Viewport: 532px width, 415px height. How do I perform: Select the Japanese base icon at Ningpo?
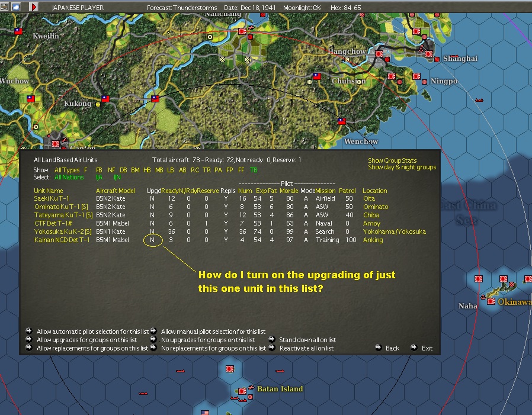pyautogui.click(x=416, y=76)
